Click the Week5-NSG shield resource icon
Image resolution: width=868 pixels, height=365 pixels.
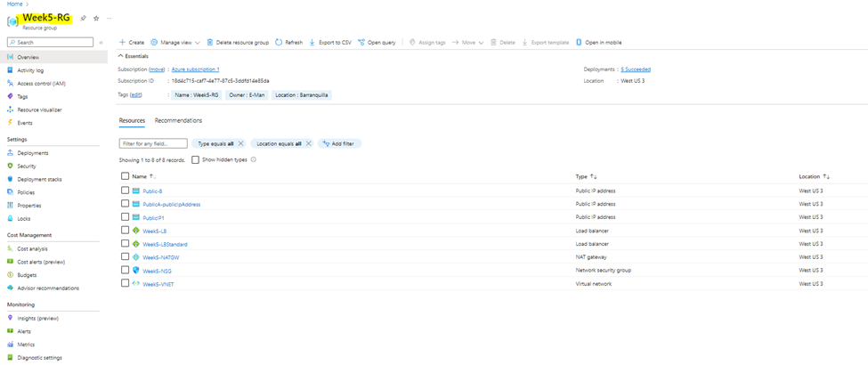click(135, 271)
